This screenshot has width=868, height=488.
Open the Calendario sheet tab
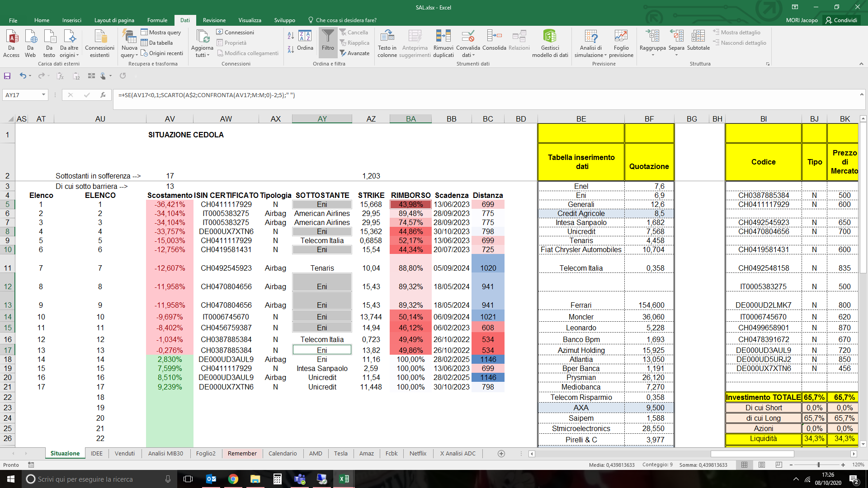tap(283, 453)
